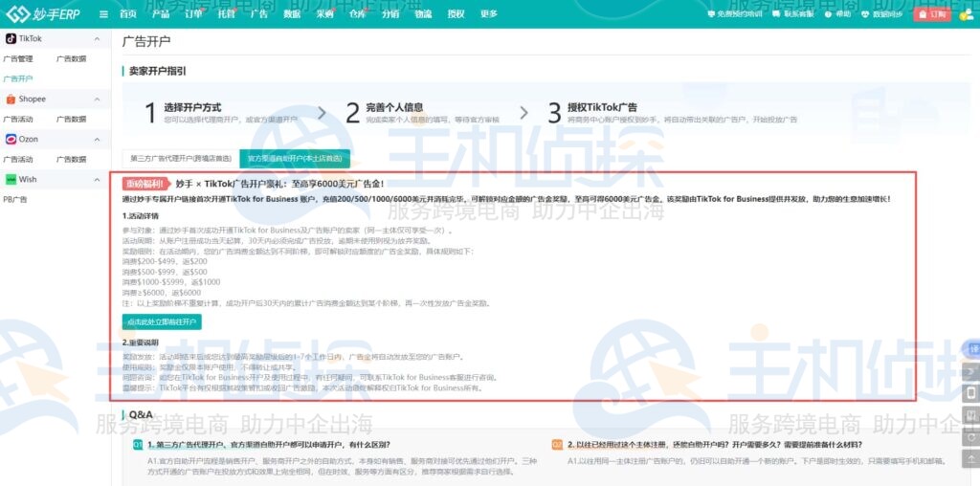Open 广告 menu in top navigation
Viewport: 980px width, 486px height.
click(x=258, y=13)
